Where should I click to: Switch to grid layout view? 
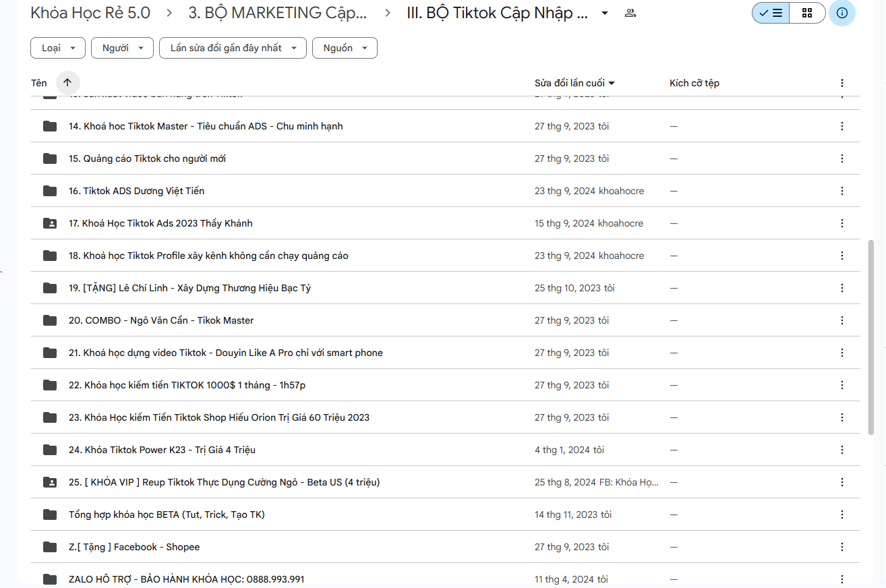point(807,13)
